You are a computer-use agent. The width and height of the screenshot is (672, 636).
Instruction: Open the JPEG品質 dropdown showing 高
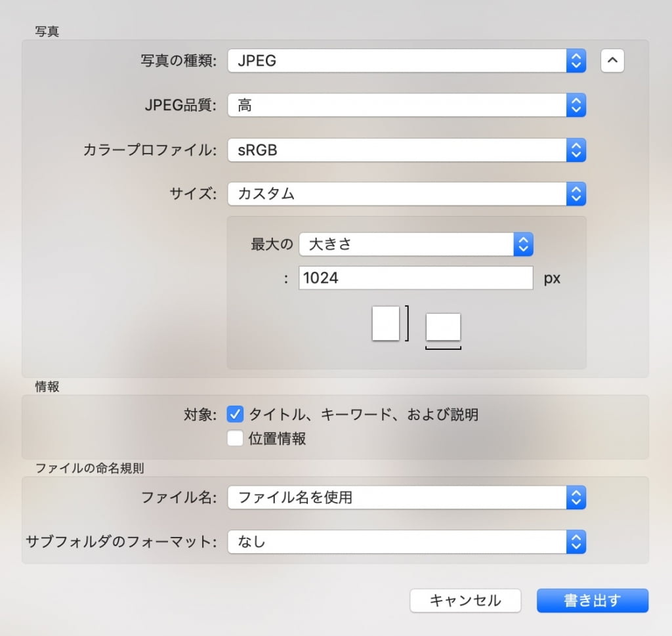pos(407,105)
